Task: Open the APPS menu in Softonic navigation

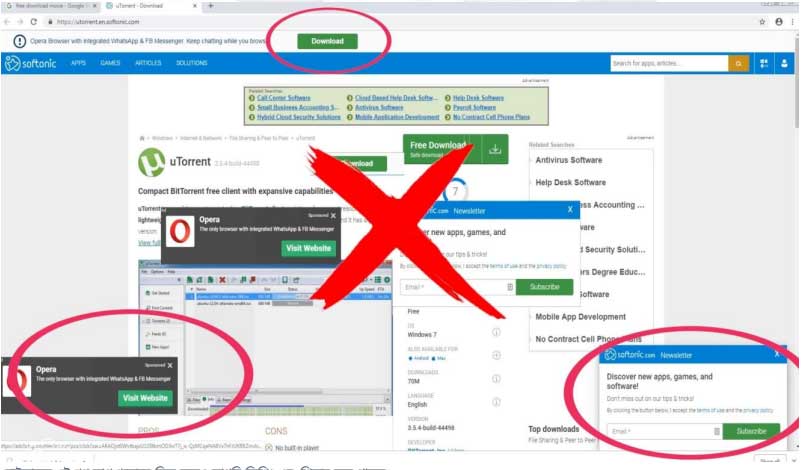Action: 78,64
